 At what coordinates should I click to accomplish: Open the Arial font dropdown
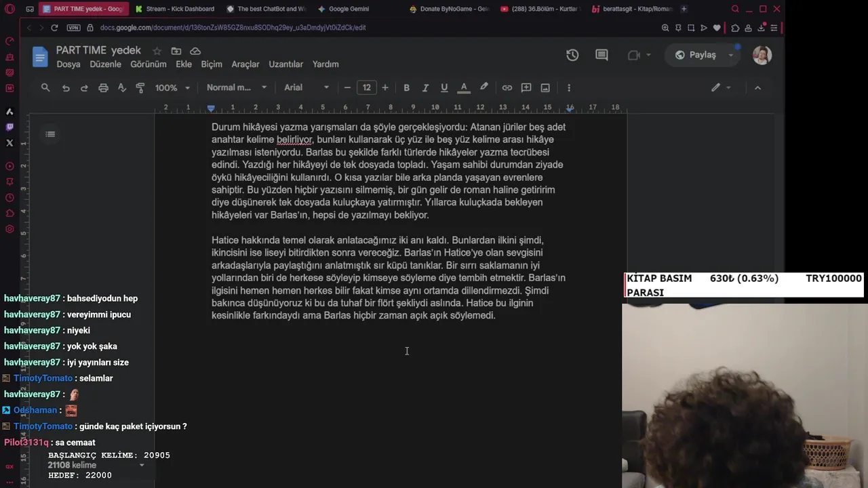pos(307,87)
